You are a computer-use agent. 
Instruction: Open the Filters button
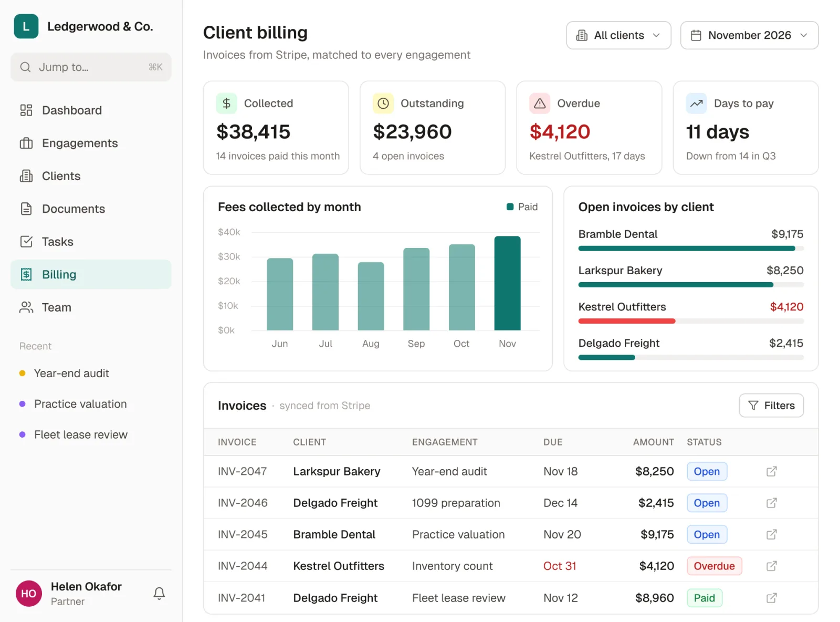[771, 406]
